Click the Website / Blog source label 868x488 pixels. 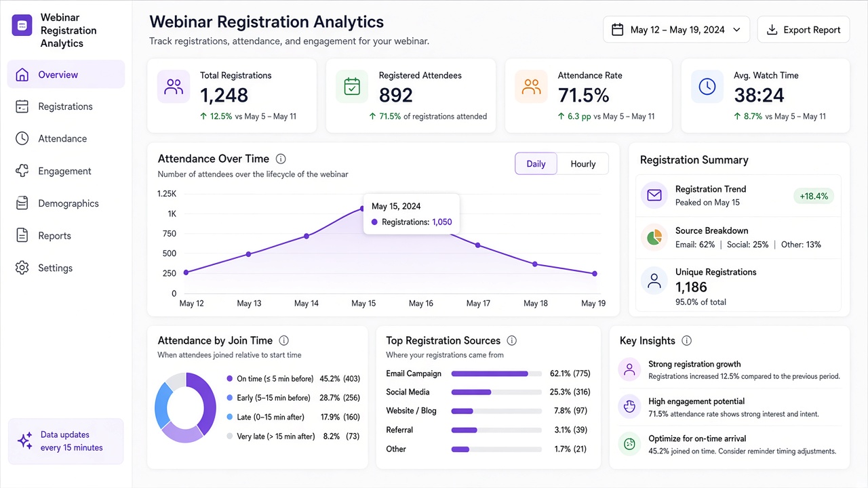click(x=412, y=411)
